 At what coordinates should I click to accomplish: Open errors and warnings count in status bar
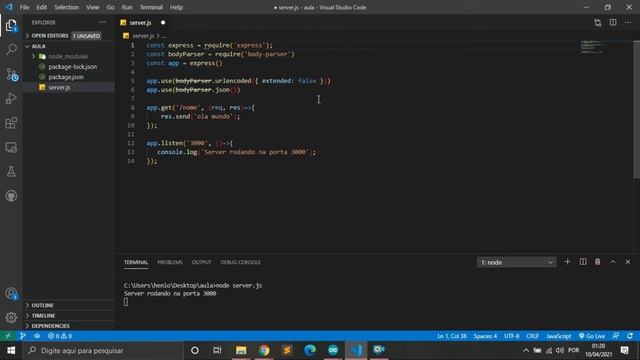coord(60,336)
